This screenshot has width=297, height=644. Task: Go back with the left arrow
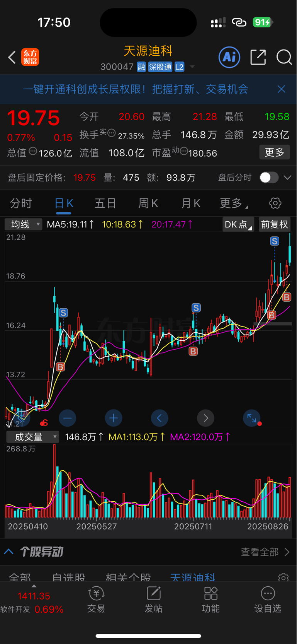12,57
